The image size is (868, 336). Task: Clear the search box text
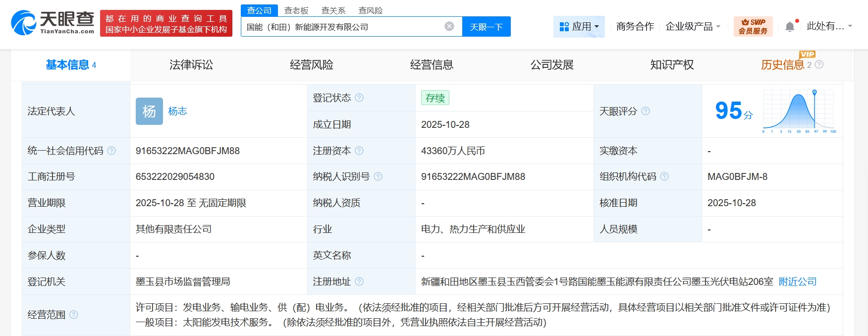[449, 26]
